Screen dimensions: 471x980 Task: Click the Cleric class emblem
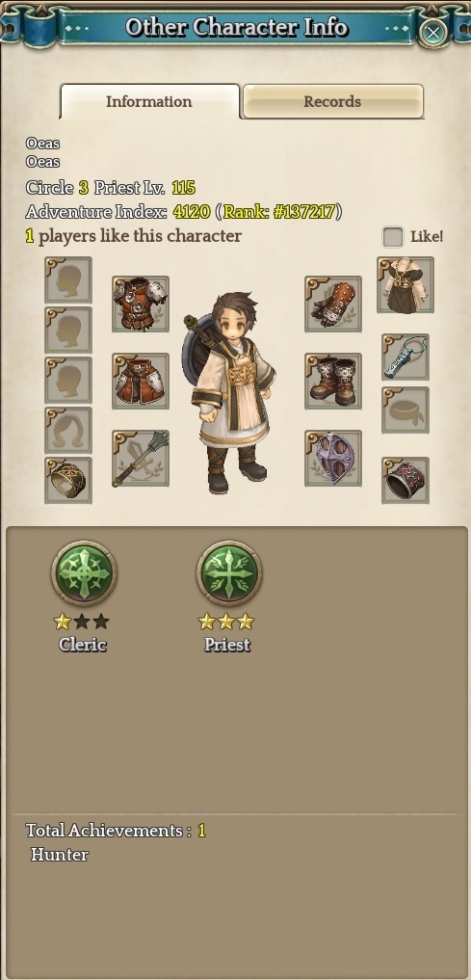point(83,573)
